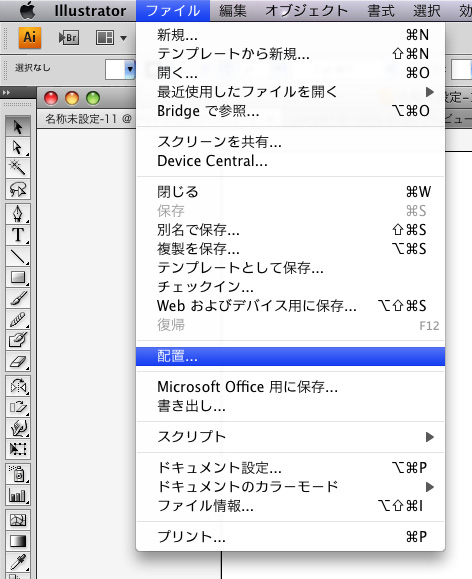Choose 閉じる menu item
This screenshot has height=579, width=472.
290,192
